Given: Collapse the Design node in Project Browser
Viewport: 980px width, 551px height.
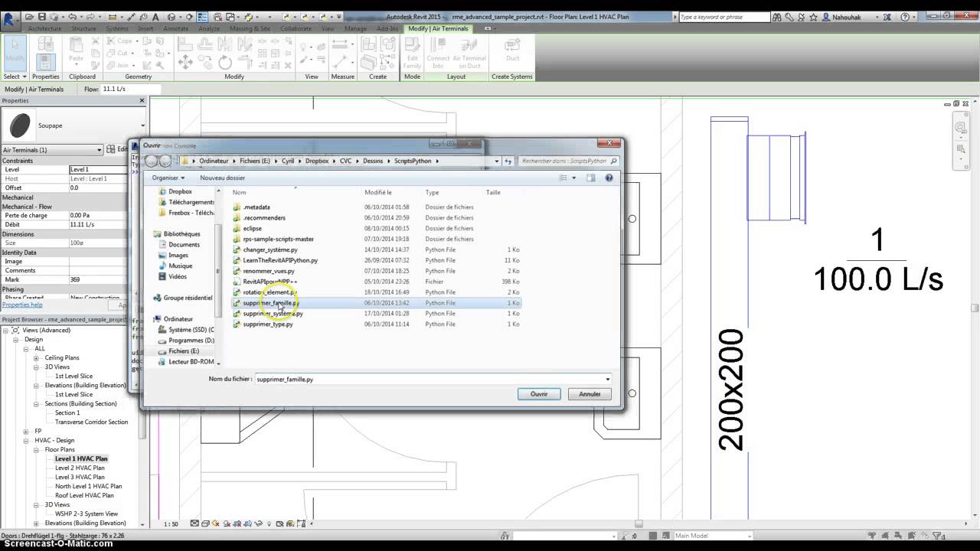Looking at the screenshot, I should 15,339.
